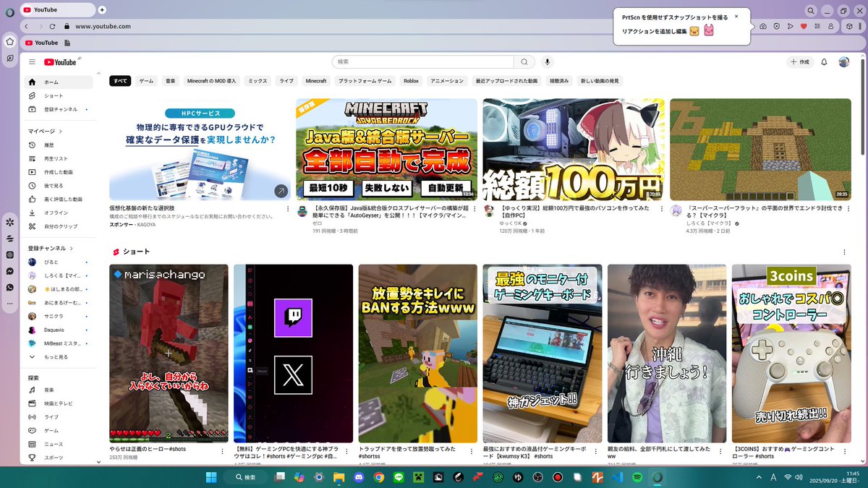Open the notifications bell on YouTube
868x488 pixels.
(x=824, y=62)
